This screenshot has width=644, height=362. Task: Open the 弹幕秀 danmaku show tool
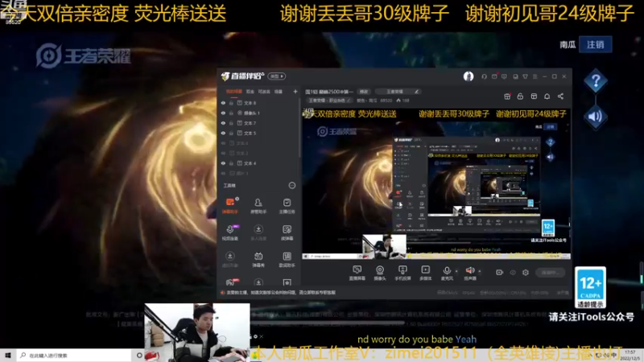click(x=258, y=259)
